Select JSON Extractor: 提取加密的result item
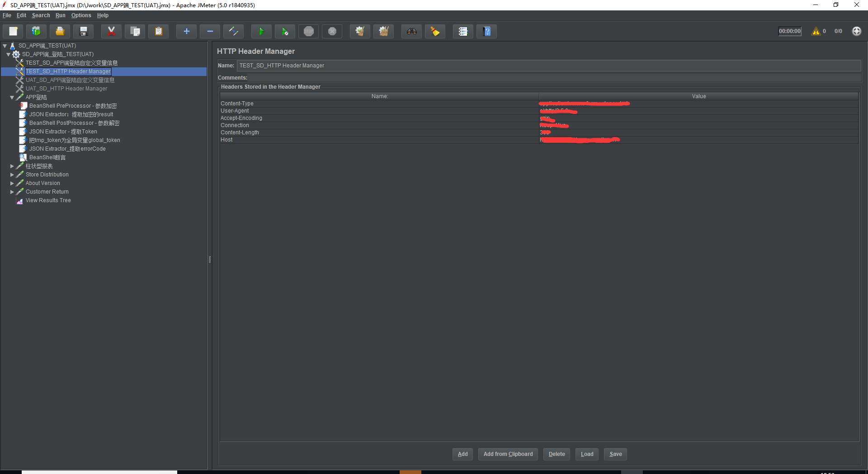Image resolution: width=868 pixels, height=474 pixels. click(71, 114)
